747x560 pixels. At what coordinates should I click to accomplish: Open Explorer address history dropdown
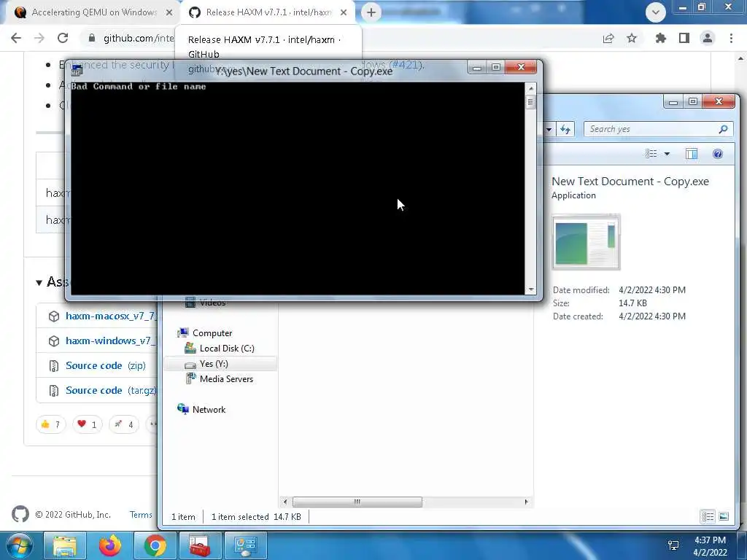tap(549, 129)
